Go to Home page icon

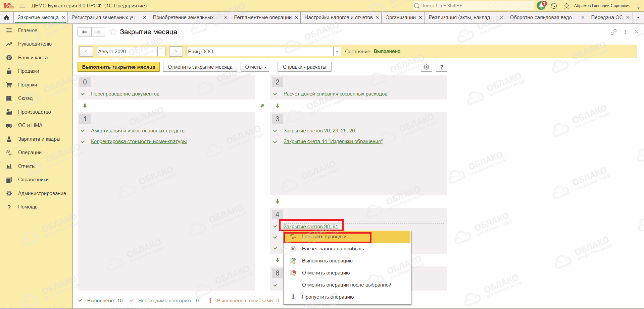[x=6, y=17]
